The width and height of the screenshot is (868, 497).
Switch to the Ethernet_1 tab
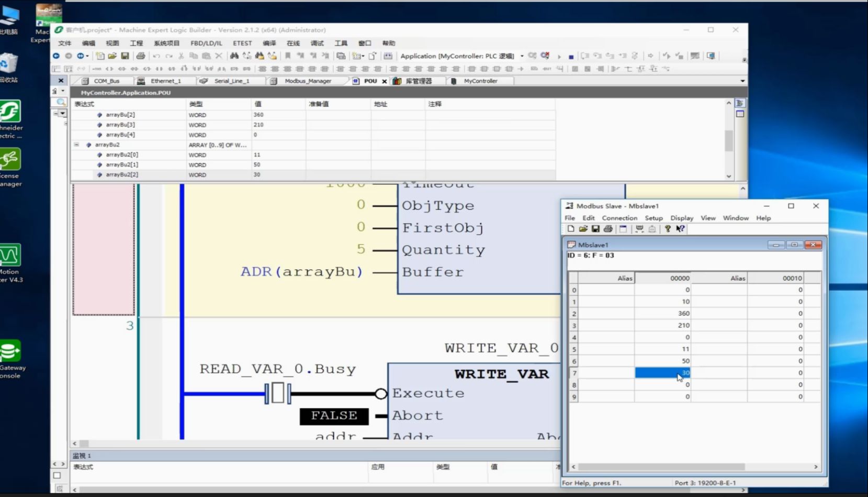pos(165,81)
